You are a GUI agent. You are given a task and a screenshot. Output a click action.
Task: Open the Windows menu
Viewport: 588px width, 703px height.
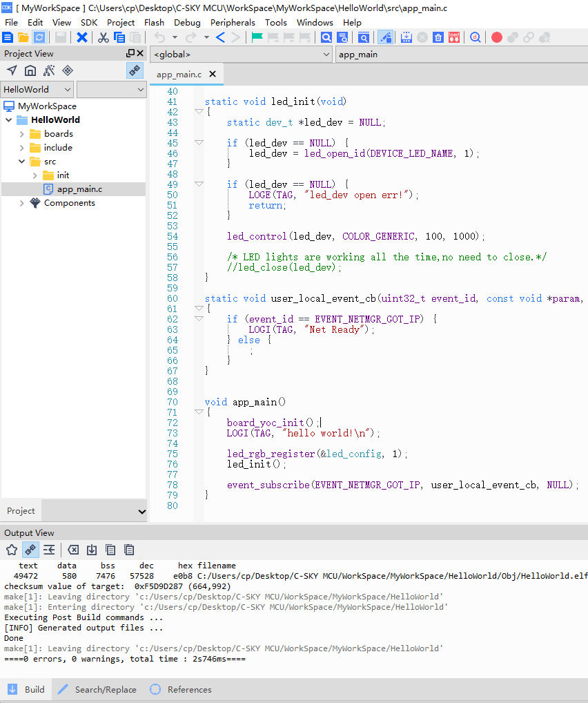[315, 22]
